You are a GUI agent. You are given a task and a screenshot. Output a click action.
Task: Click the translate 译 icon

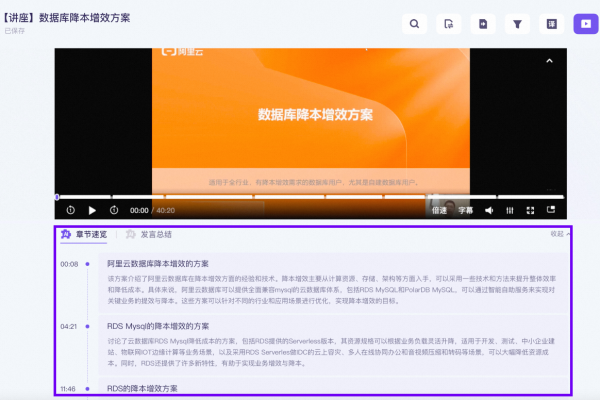[x=551, y=24]
